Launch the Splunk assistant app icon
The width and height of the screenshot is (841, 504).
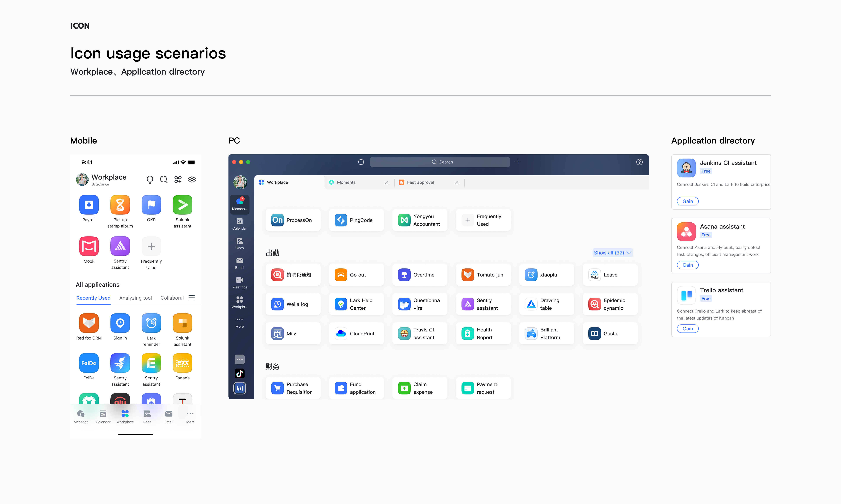182,205
